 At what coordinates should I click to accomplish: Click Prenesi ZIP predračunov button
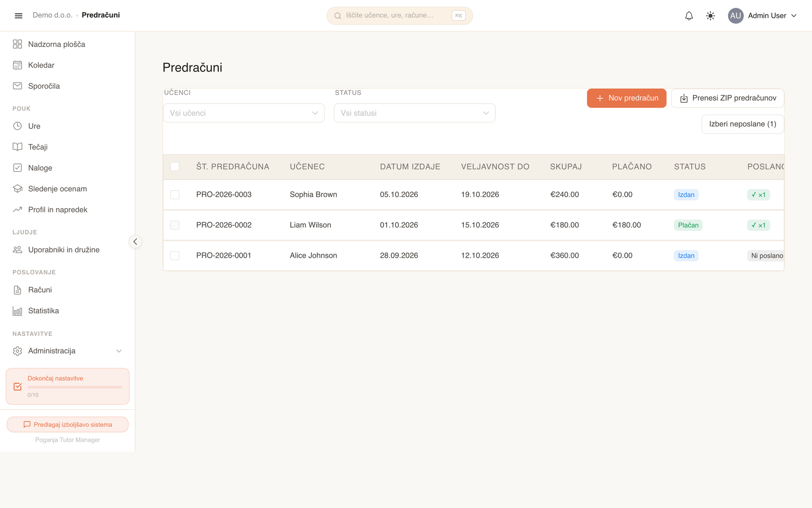[728, 98]
